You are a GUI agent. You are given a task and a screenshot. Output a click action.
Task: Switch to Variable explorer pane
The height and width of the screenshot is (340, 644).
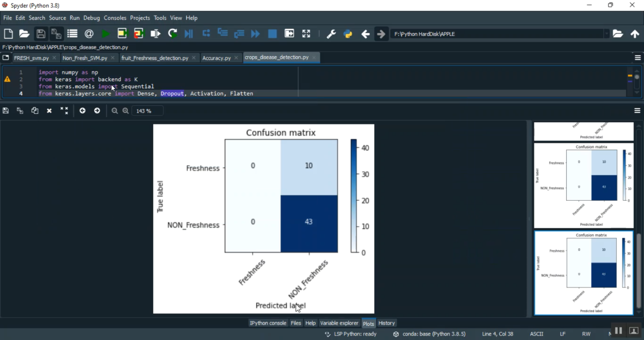point(339,323)
